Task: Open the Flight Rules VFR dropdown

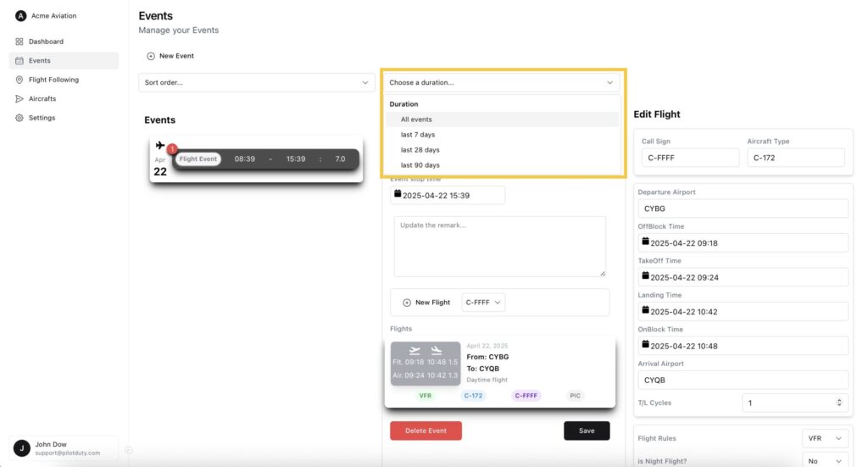Action: tap(826, 438)
